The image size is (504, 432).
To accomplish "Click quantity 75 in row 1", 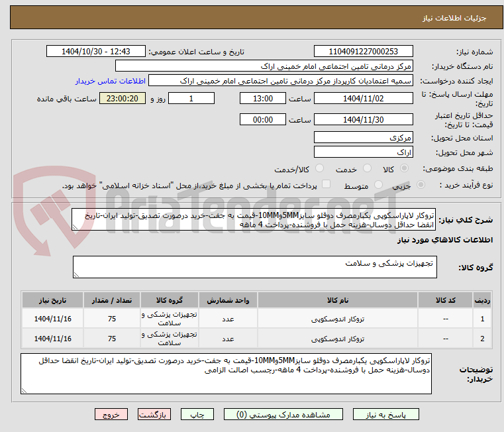I will pos(112,319).
